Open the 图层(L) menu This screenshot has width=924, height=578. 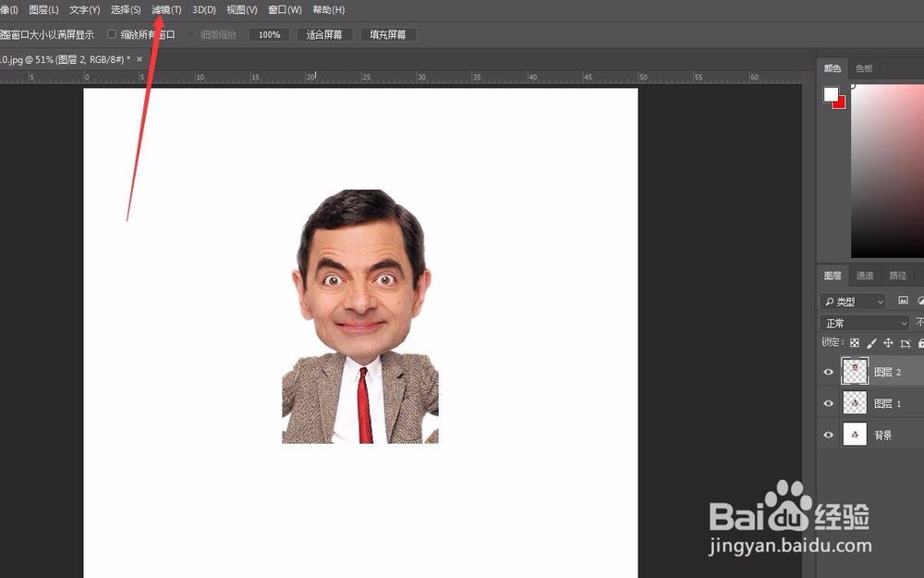[43, 10]
